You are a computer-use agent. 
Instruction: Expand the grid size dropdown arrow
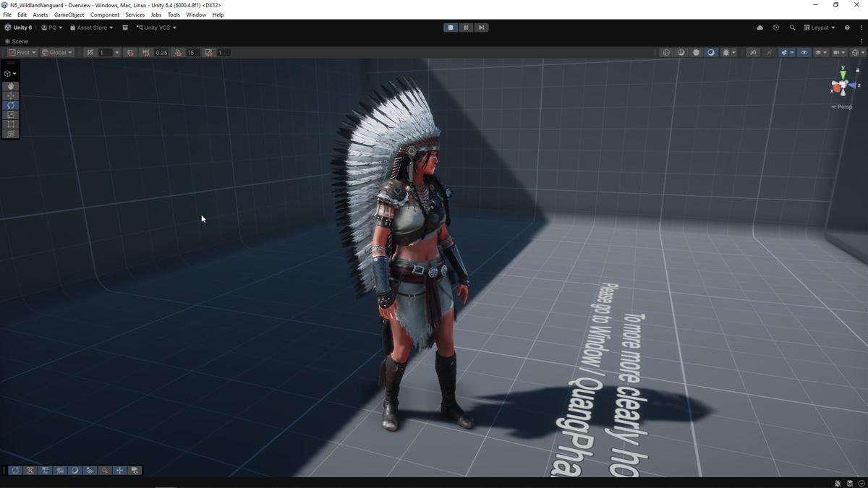click(x=116, y=52)
